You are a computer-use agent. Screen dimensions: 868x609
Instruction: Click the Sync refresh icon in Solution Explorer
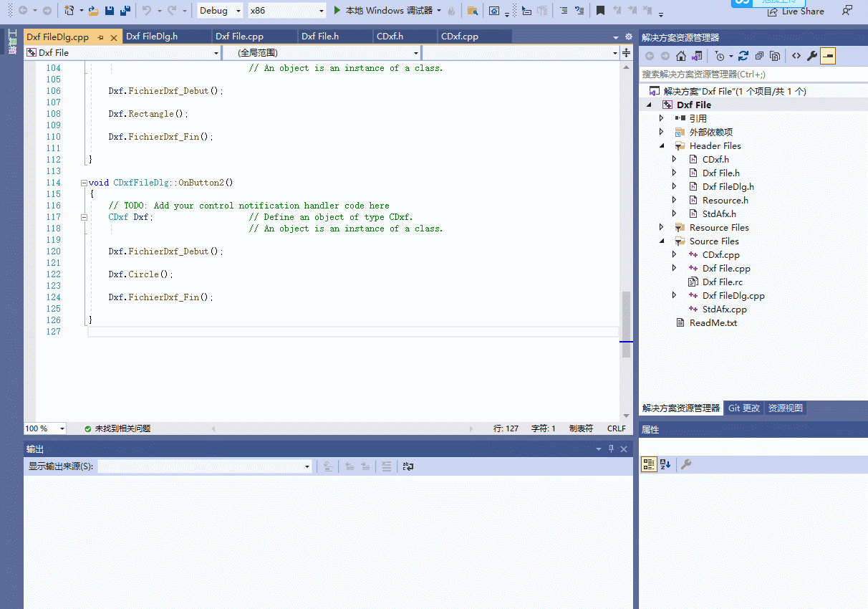(x=743, y=56)
